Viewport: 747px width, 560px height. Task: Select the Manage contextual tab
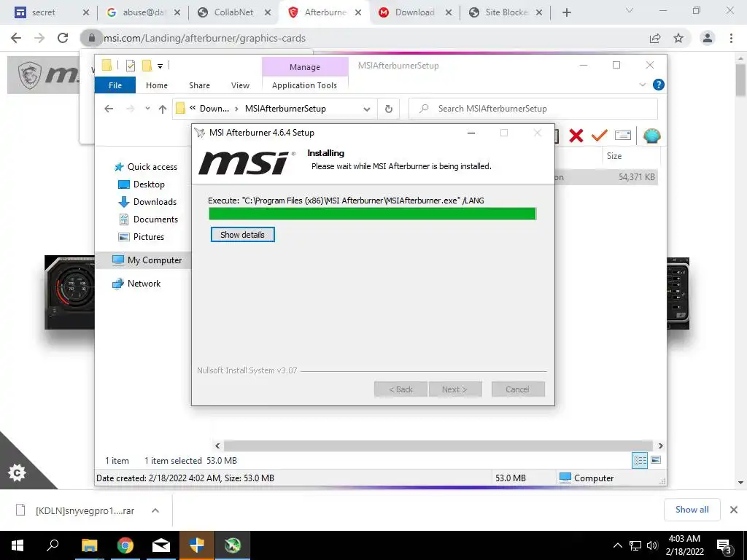point(305,67)
